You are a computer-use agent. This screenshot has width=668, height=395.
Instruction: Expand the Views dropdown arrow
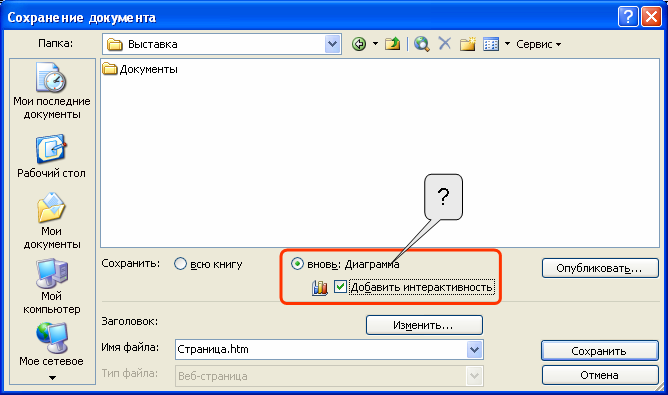pos(507,44)
